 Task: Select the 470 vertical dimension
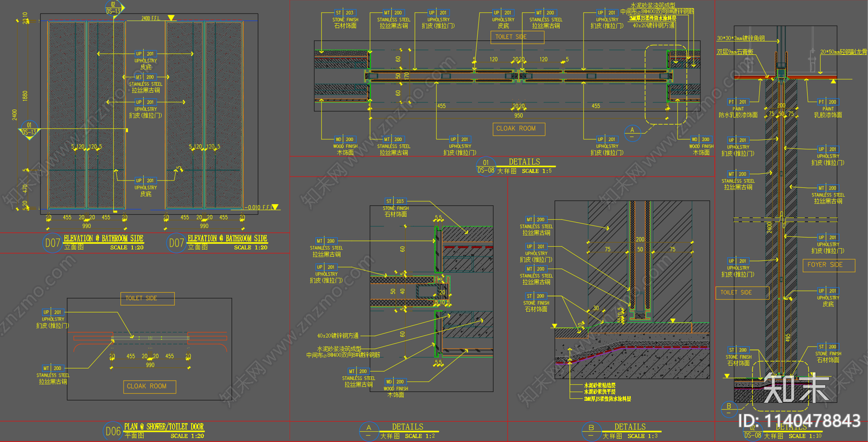(x=25, y=188)
